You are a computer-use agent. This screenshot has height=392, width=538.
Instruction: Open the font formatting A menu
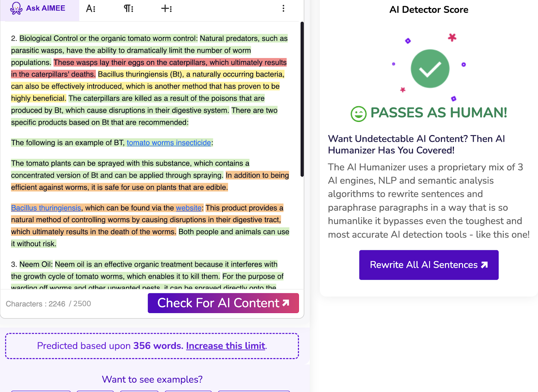tap(91, 9)
